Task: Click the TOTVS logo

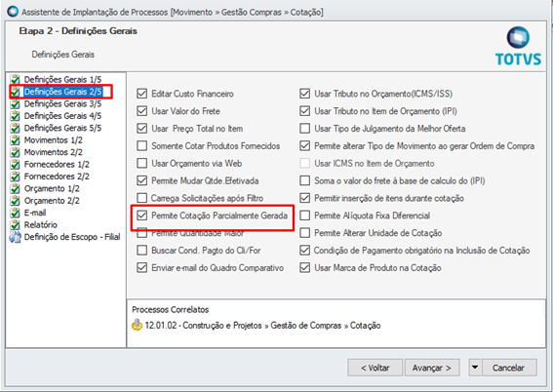Action: [518, 46]
